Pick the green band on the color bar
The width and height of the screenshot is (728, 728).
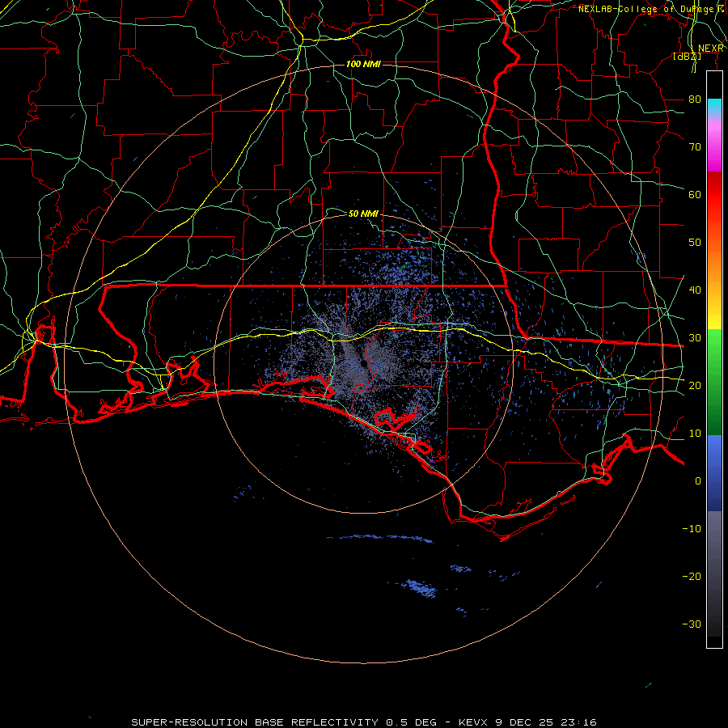tap(714, 382)
